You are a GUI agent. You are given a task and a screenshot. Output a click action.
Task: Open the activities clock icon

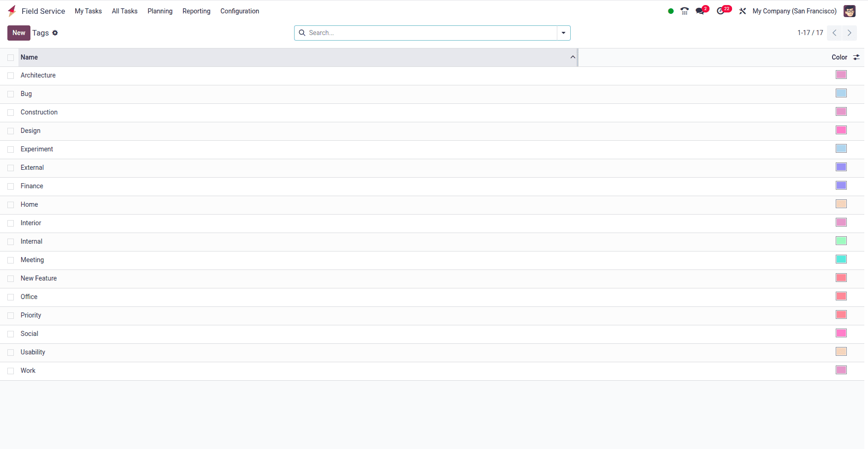(x=720, y=11)
